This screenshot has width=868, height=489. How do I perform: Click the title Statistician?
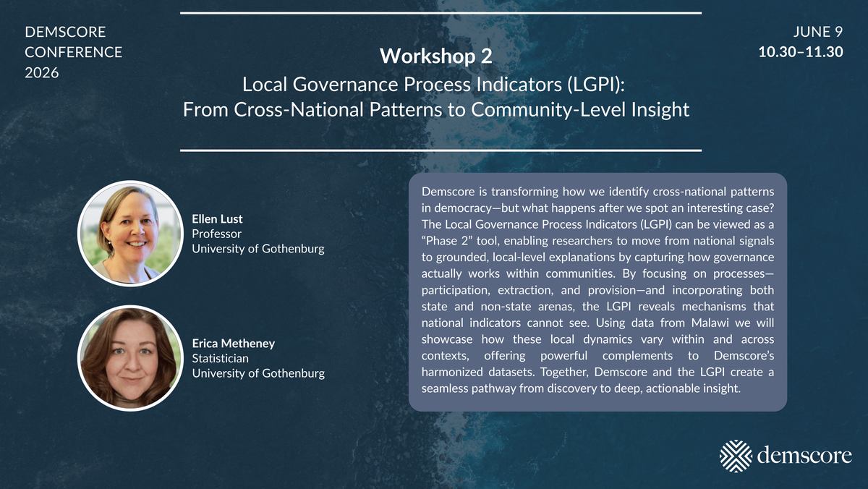tap(221, 358)
